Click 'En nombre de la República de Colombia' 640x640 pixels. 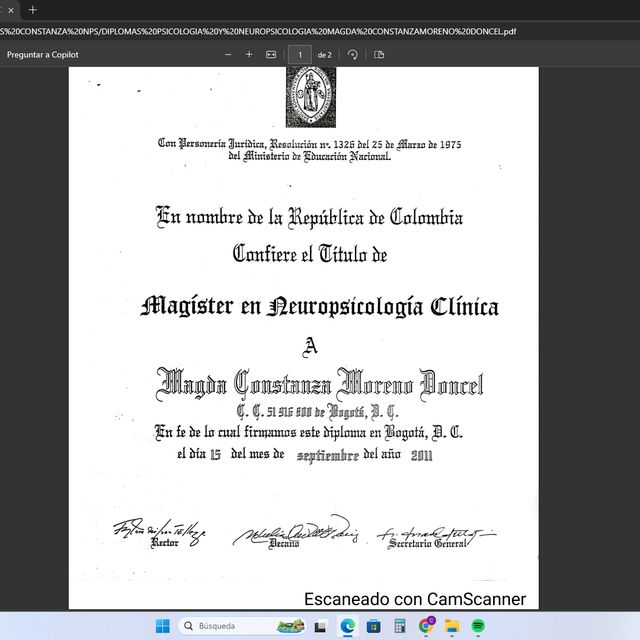[309, 218]
